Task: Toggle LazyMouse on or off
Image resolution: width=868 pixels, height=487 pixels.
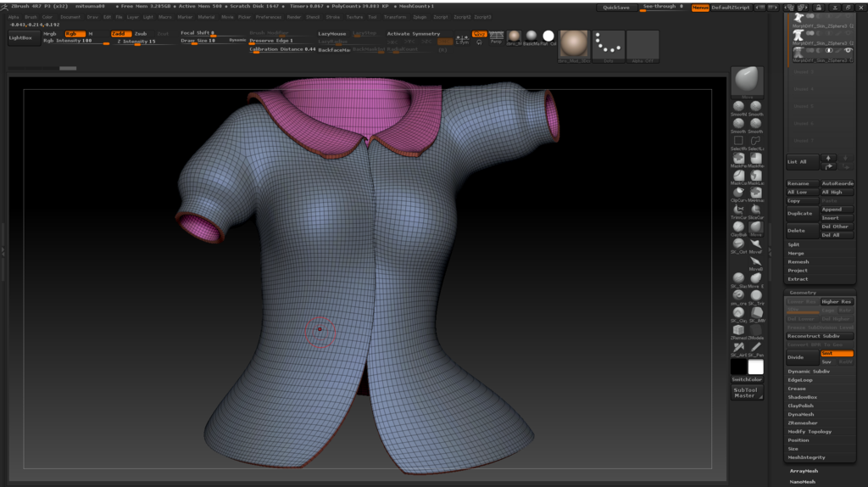Action: point(332,34)
